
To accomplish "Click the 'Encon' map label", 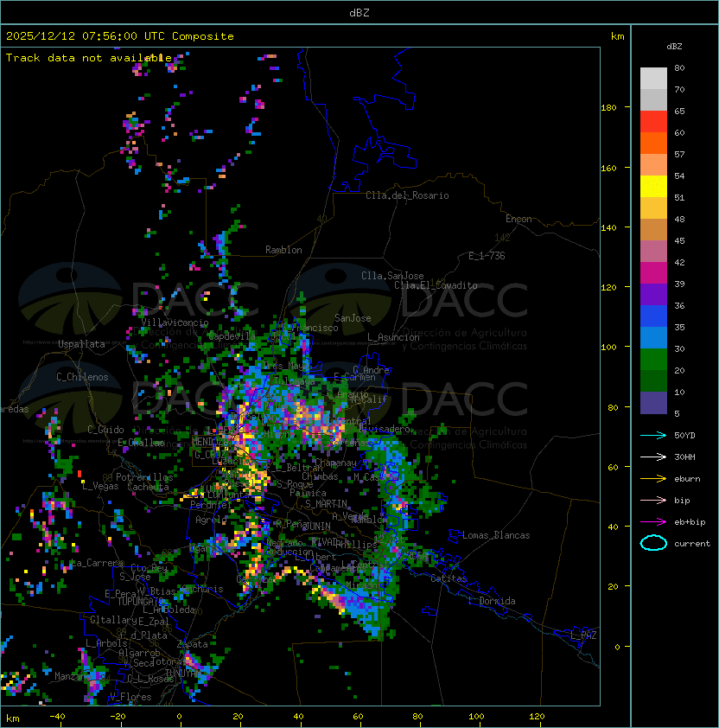I will click(519, 219).
